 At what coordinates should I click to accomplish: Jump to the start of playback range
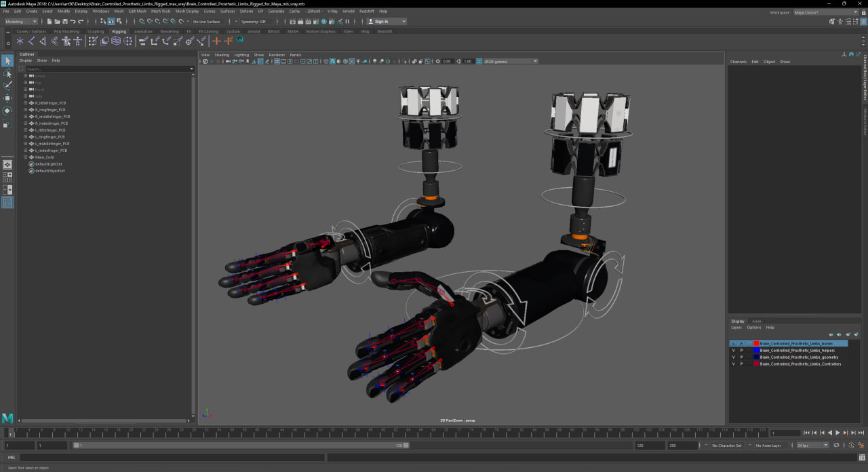tap(806, 433)
